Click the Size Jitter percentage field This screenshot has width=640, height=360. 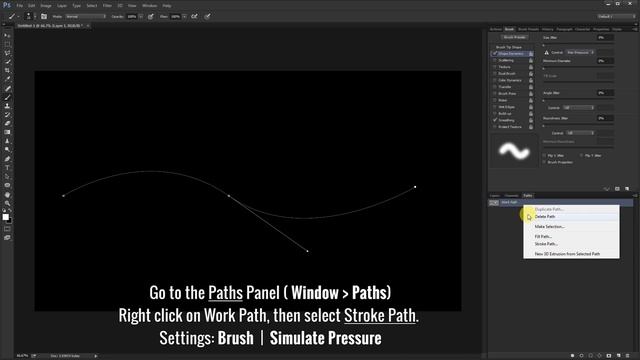[x=605, y=38]
